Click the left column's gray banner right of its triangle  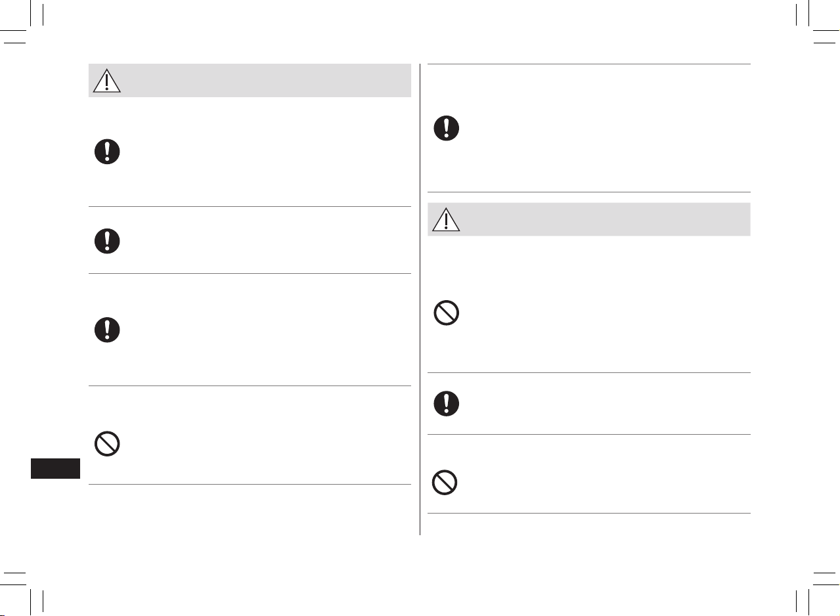point(266,80)
